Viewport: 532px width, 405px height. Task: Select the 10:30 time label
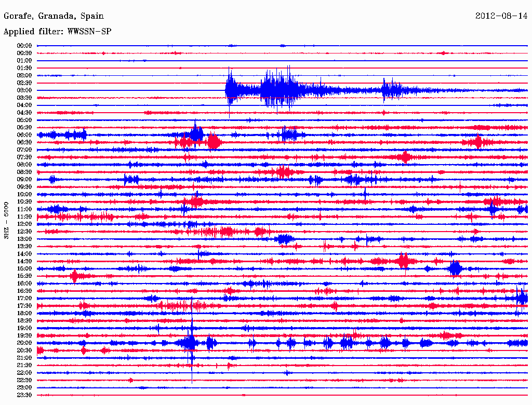tap(24, 202)
